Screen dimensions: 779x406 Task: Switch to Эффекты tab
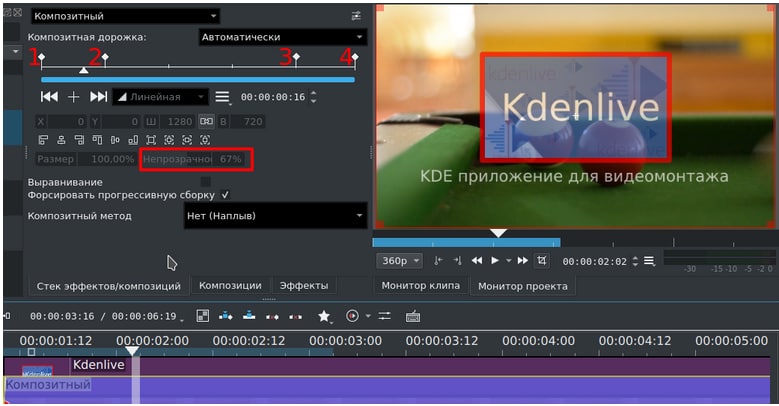tap(304, 286)
